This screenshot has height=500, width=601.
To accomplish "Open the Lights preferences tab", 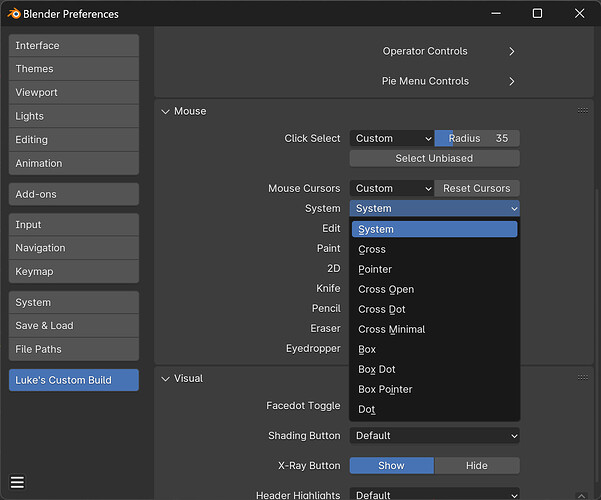I will (74, 116).
